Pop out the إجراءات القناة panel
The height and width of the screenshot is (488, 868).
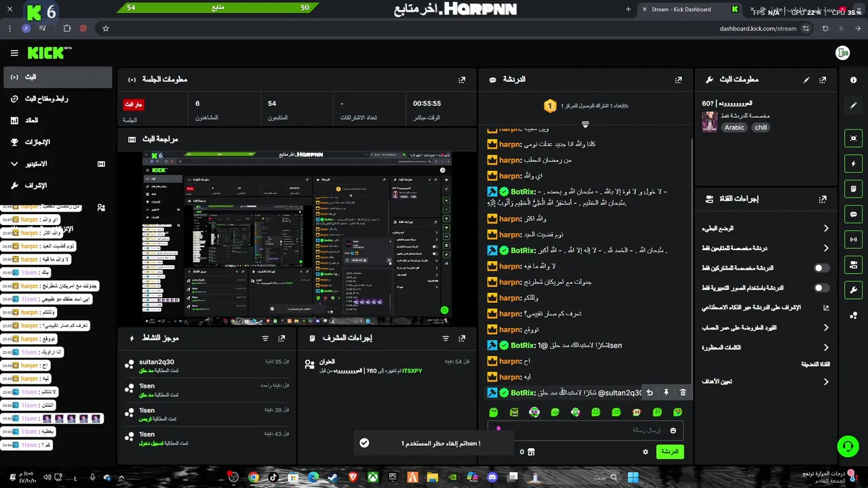[x=823, y=199]
